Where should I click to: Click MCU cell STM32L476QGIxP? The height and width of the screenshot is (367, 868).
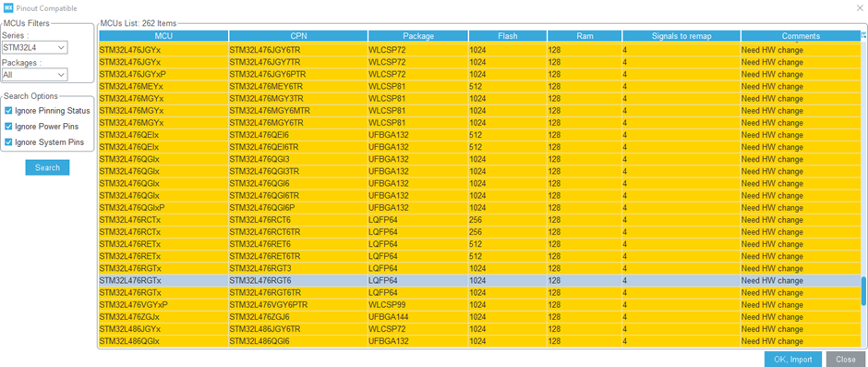(163, 208)
